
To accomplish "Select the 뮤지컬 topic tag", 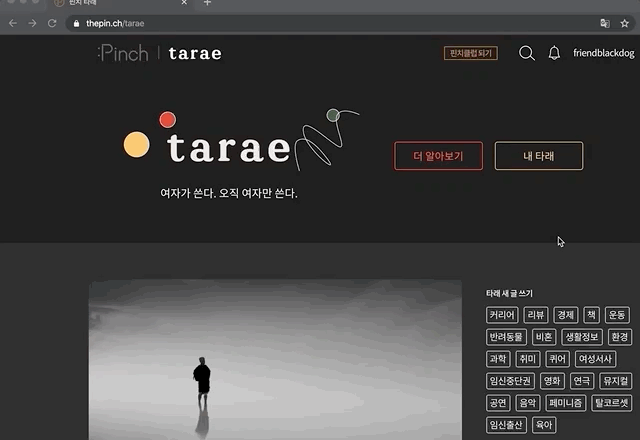I will coord(616,381).
